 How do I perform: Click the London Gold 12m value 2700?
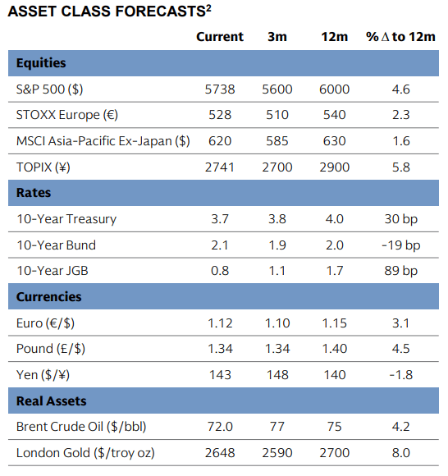tap(335, 453)
